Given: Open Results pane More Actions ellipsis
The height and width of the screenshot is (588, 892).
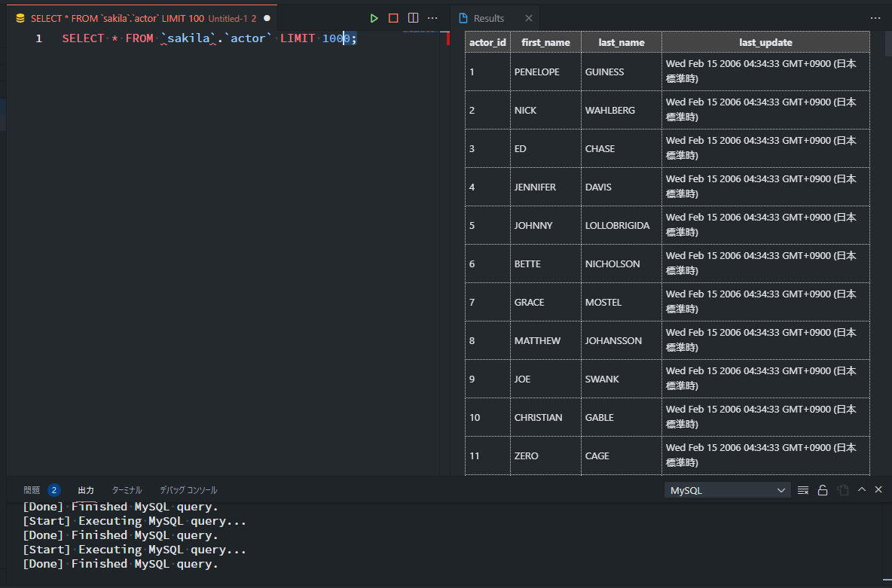Looking at the screenshot, I should click(x=875, y=18).
